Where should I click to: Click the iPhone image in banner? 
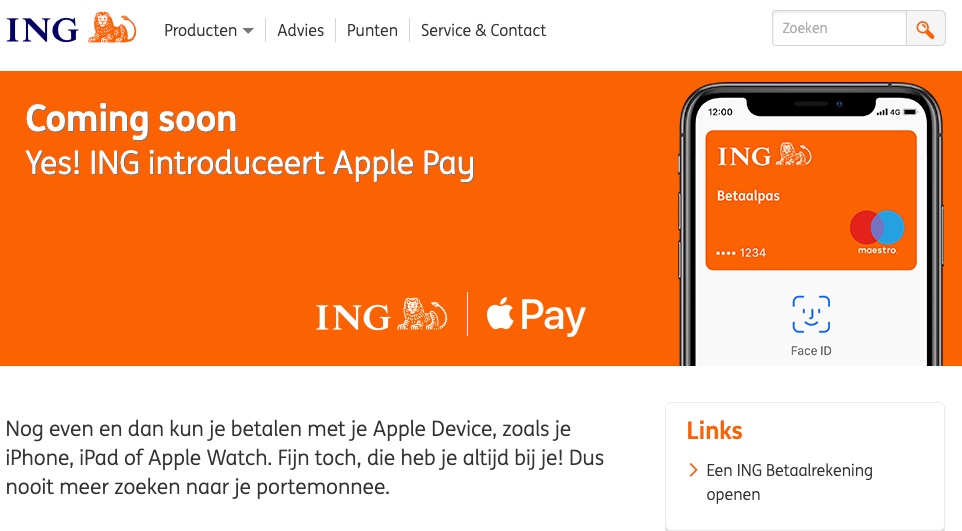[811, 225]
